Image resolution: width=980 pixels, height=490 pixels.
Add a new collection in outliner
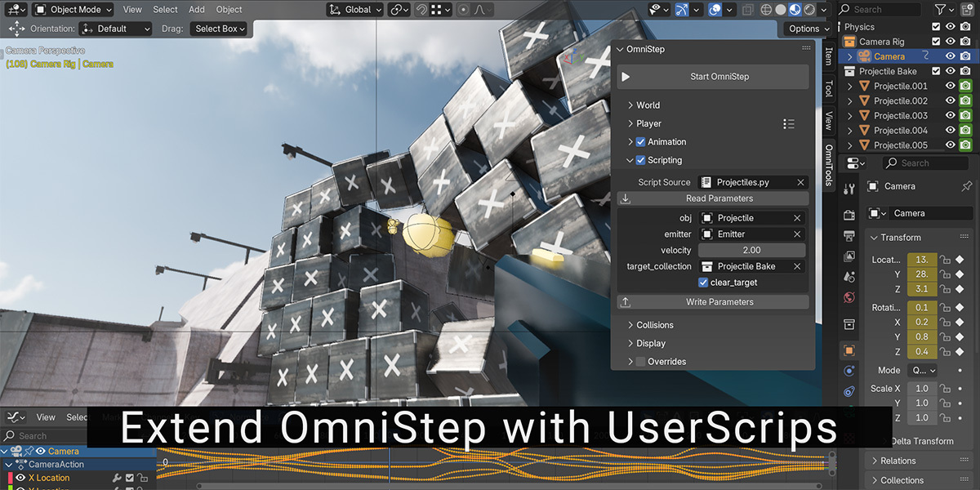pyautogui.click(x=969, y=10)
